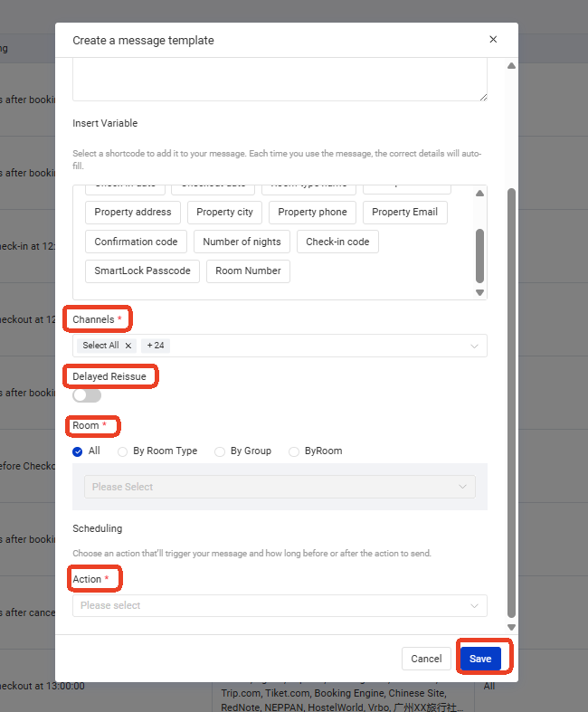This screenshot has width=588, height=712.
Task: Open the Action dropdown
Action: [x=280, y=605]
